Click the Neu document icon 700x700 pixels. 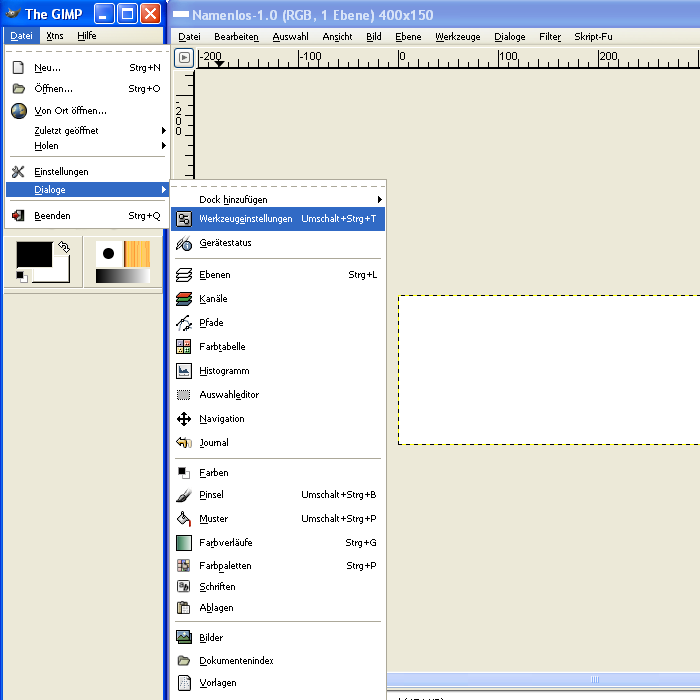(x=18, y=67)
